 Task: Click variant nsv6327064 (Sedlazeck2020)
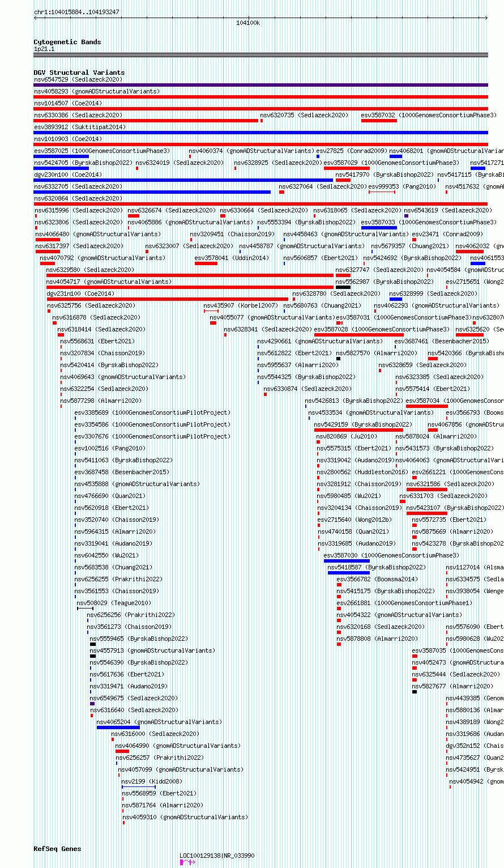(x=323, y=186)
